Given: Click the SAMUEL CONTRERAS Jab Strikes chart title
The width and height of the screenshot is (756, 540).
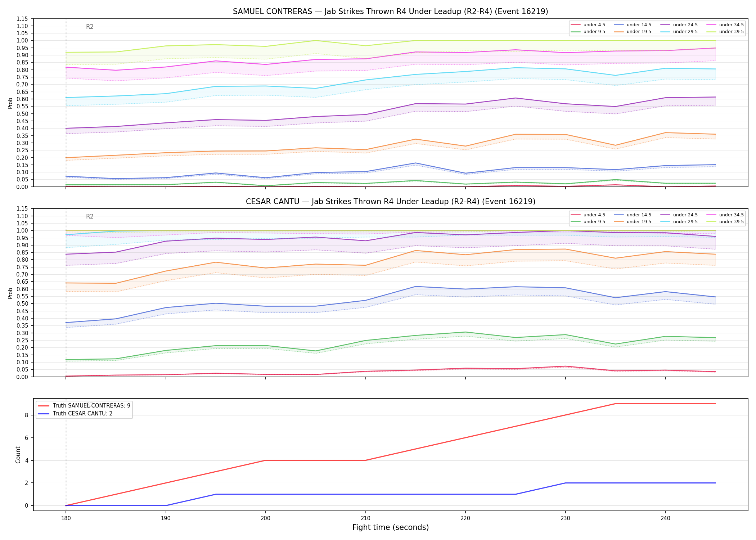Looking at the screenshot, I should (x=390, y=12).
